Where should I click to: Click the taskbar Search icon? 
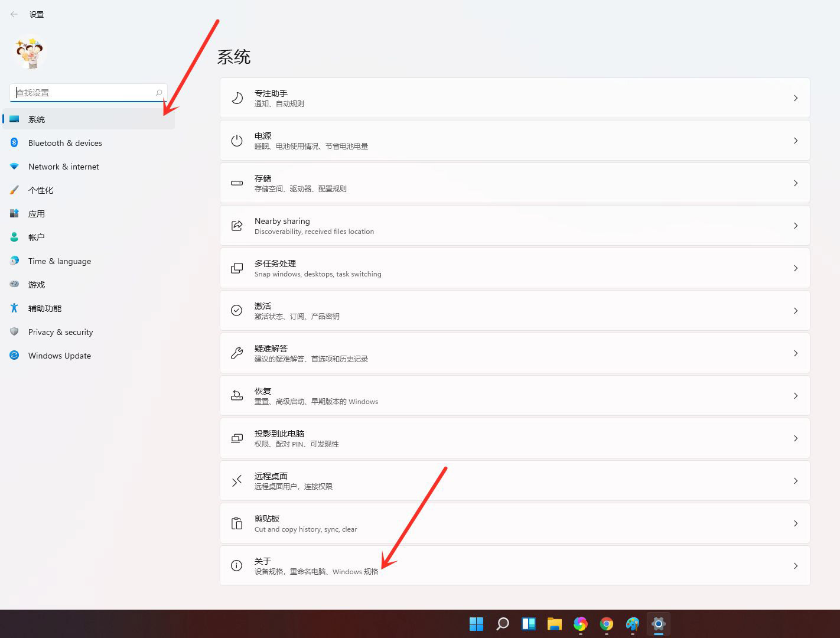502,624
